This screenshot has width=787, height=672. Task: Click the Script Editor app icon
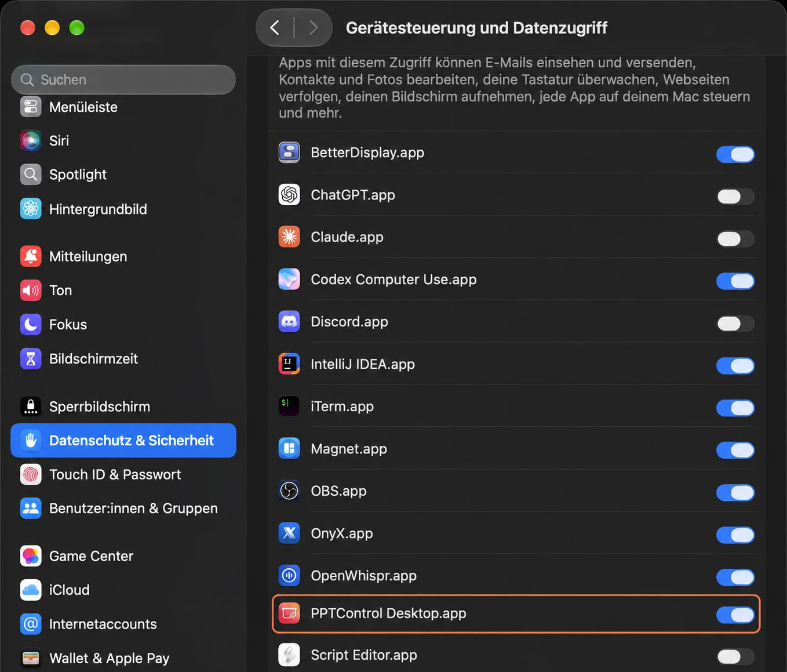click(289, 655)
